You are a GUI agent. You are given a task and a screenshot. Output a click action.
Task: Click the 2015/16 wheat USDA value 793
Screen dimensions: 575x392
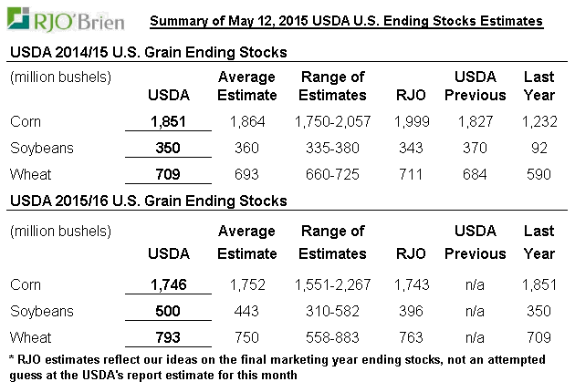[x=169, y=337]
